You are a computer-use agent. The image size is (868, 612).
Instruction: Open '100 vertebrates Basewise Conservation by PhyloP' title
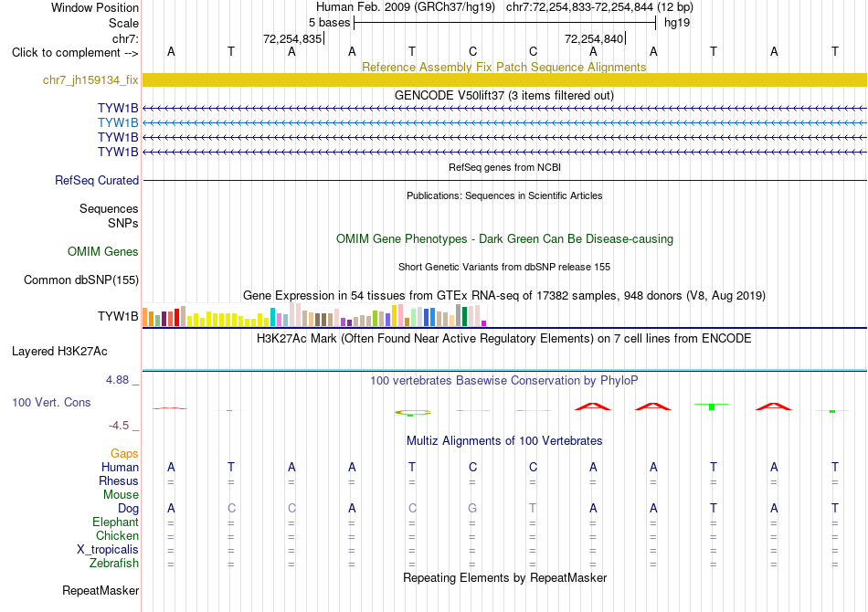coord(504,380)
